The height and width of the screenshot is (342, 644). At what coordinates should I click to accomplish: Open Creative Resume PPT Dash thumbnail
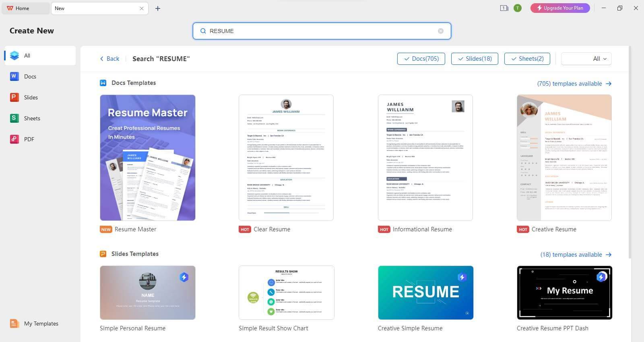[564, 293]
